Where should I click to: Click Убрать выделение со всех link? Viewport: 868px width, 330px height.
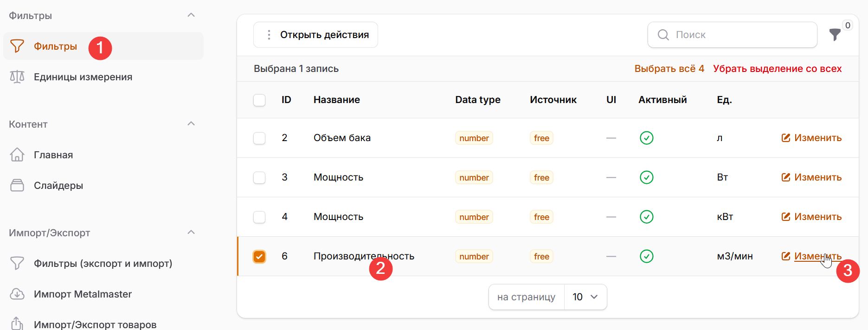(x=777, y=69)
